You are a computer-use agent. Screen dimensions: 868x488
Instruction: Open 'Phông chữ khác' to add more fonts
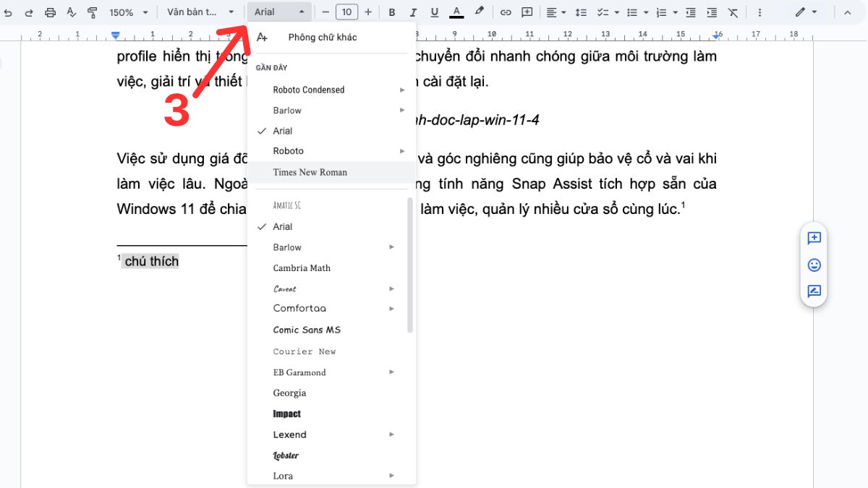(x=331, y=37)
